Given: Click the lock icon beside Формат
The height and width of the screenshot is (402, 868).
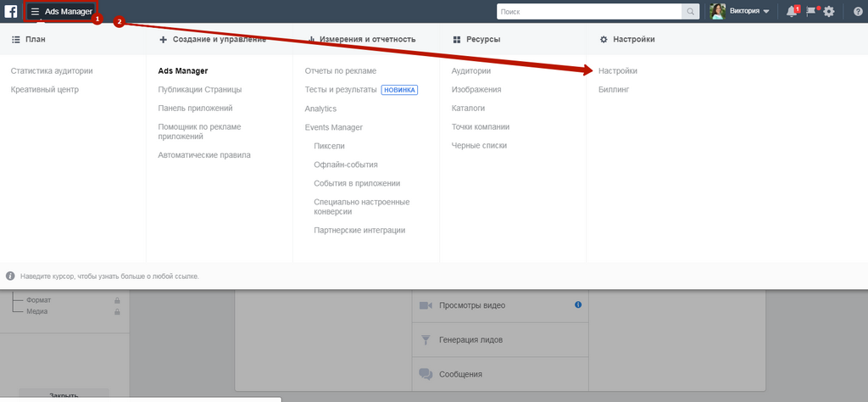Looking at the screenshot, I should click(117, 300).
